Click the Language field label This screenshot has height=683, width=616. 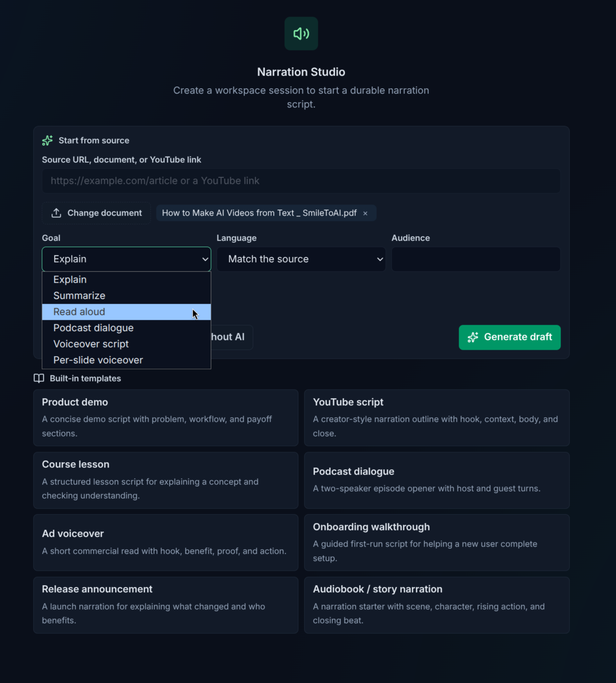coord(236,238)
